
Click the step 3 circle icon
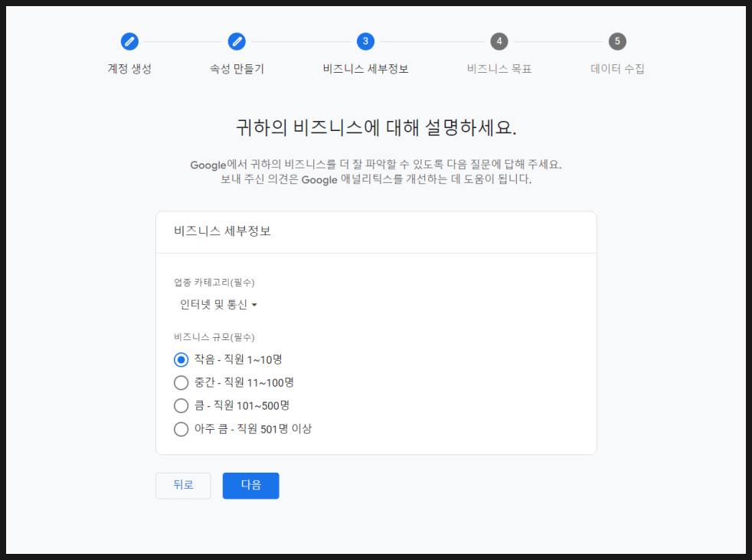tap(365, 41)
